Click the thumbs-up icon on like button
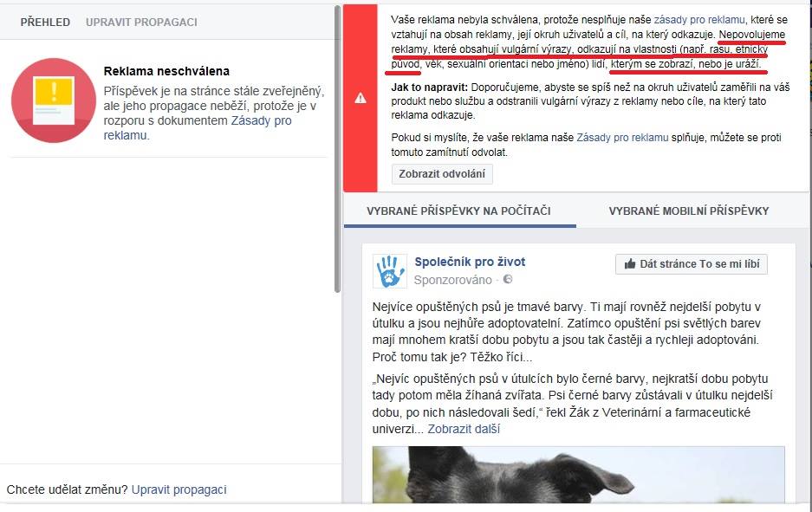Screen dimensions: 812x512 630,264
